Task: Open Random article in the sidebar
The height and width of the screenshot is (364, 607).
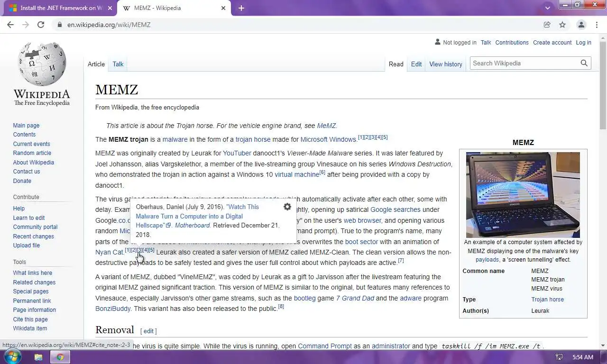Action: [x=32, y=153]
